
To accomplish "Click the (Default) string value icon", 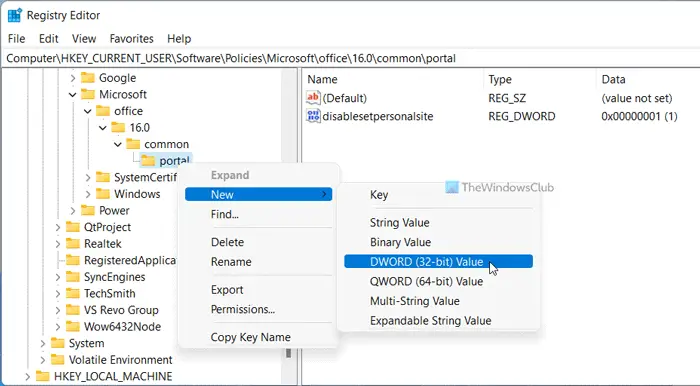I will coord(313,98).
